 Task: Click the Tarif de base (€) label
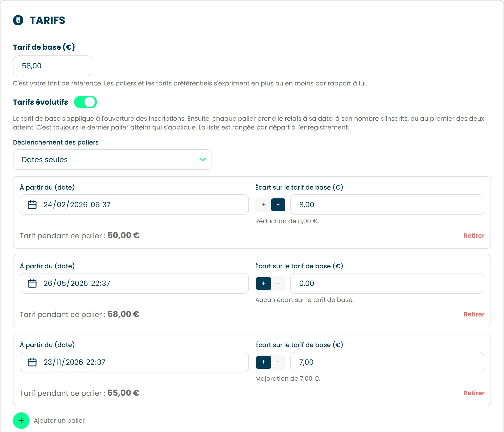coord(44,47)
